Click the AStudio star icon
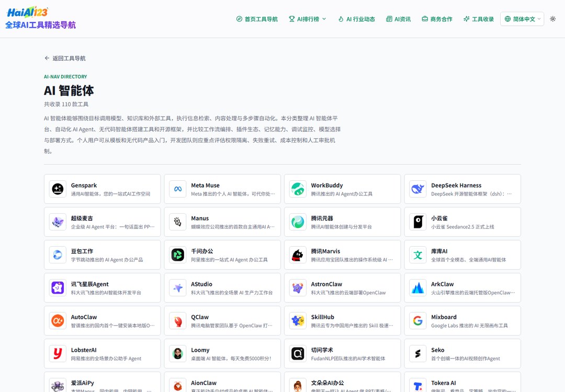Viewport: 565px width, 392px height. (x=178, y=288)
